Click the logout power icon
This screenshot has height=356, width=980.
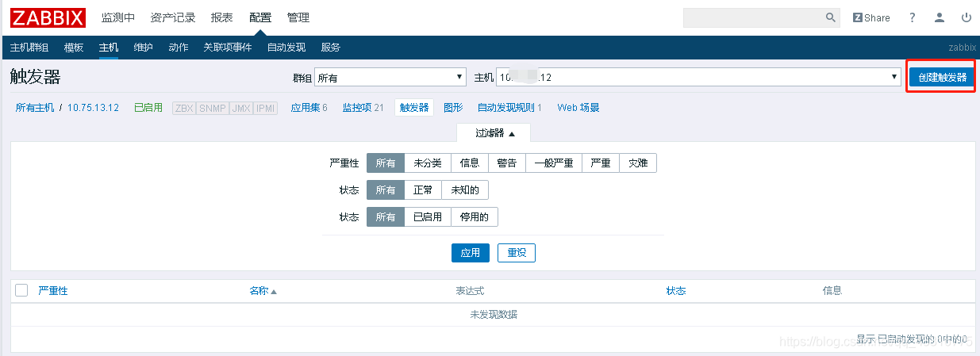966,17
